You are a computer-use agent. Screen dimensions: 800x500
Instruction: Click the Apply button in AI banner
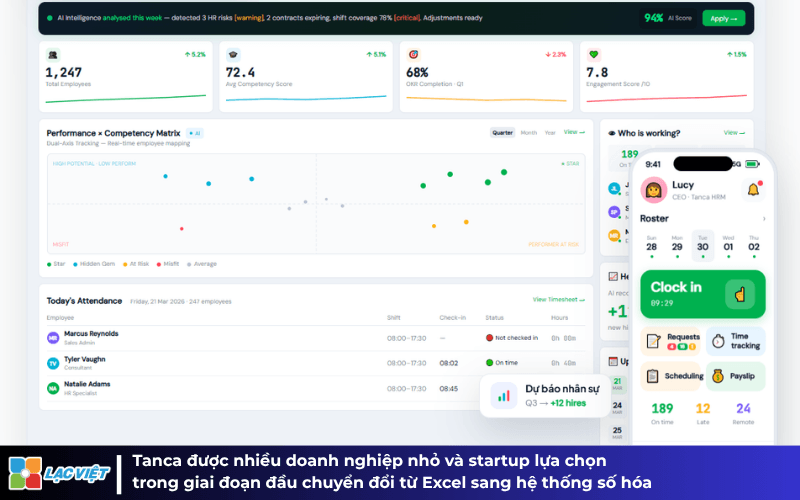(723, 18)
